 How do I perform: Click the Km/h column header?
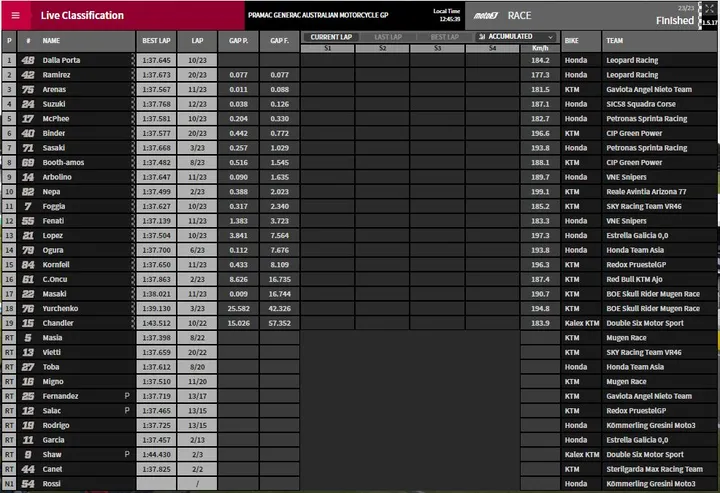(540, 48)
